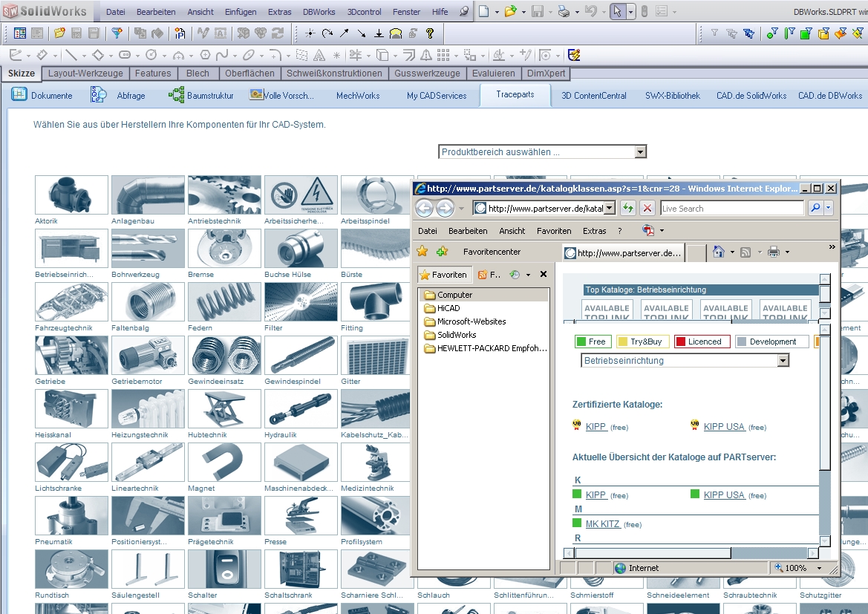The height and width of the screenshot is (614, 868).
Task: Click the yellow question mark help icon
Action: pos(430,33)
